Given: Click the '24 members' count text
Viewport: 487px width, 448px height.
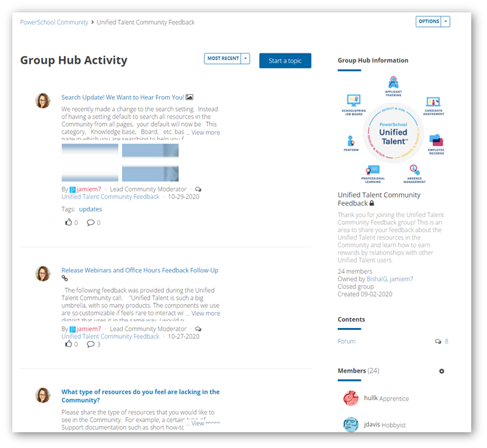Looking at the screenshot, I should pos(355,272).
